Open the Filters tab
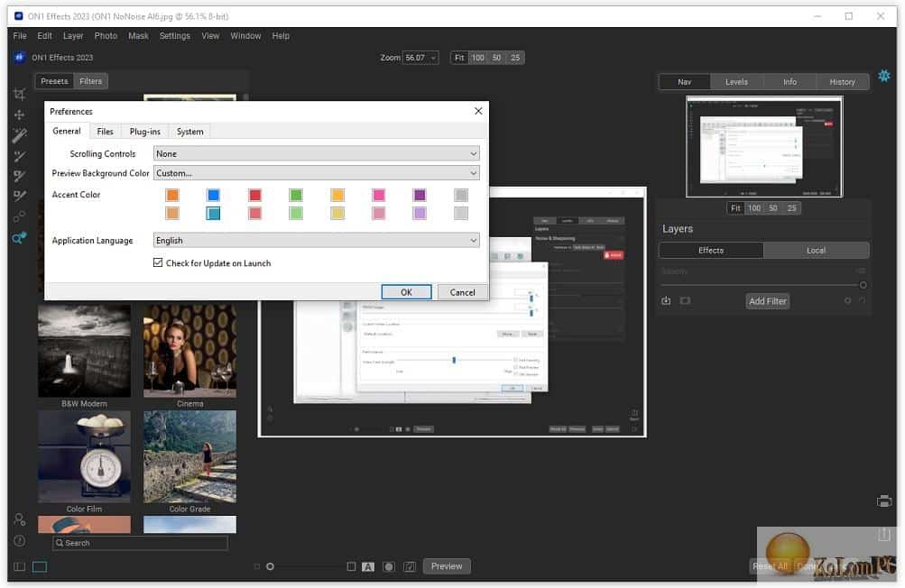 (90, 81)
